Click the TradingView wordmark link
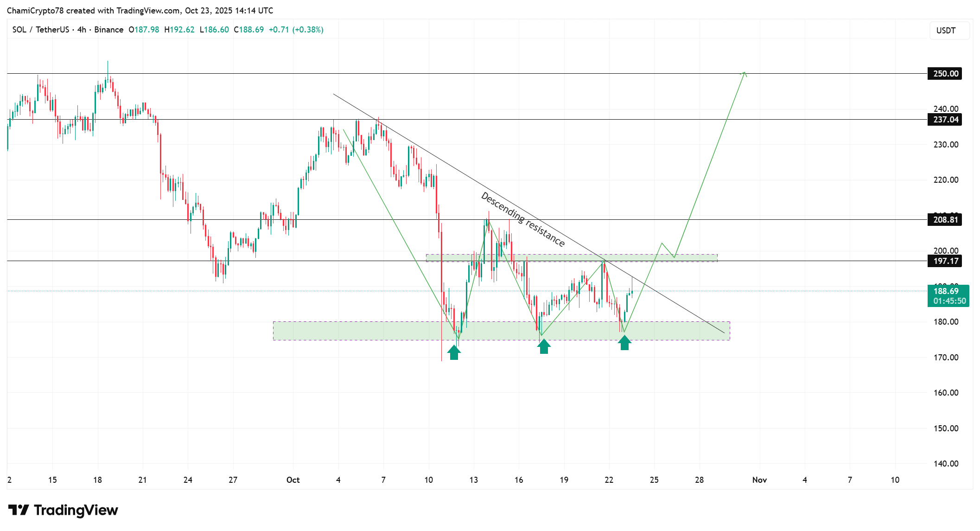980x531 pixels. pos(76,510)
